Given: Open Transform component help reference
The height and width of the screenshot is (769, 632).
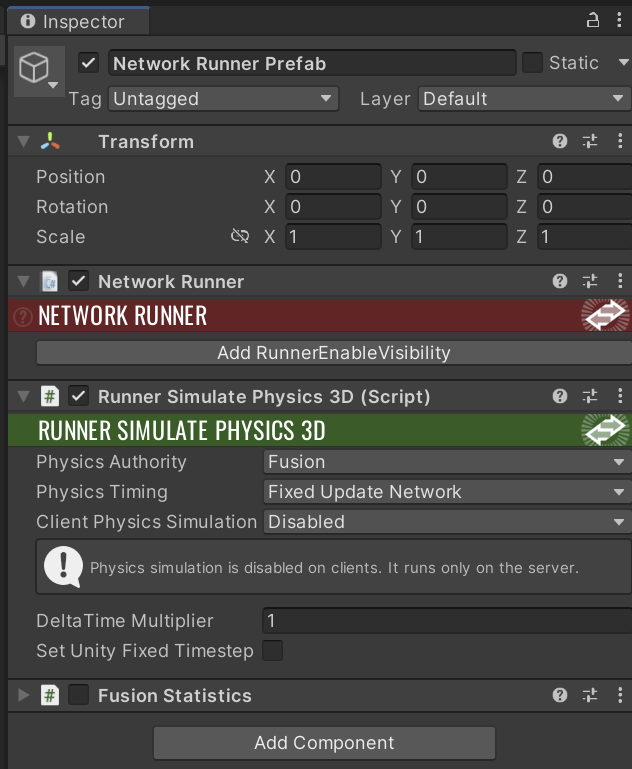Looking at the screenshot, I should point(560,141).
